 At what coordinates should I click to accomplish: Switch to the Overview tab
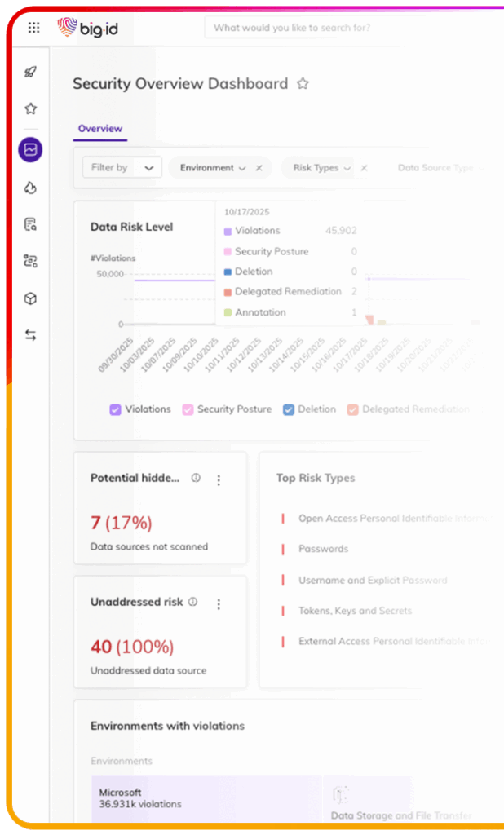[100, 129]
